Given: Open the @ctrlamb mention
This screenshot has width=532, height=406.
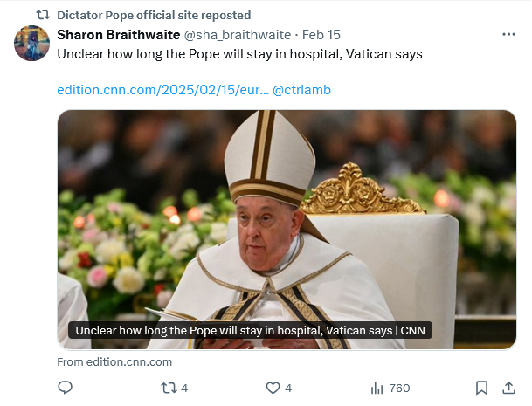Looking at the screenshot, I should (301, 90).
